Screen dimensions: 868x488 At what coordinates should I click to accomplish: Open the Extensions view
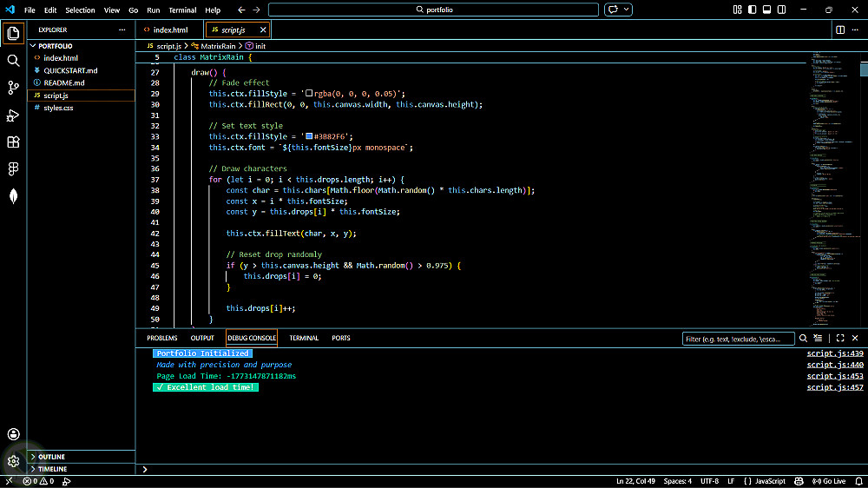coord(13,142)
